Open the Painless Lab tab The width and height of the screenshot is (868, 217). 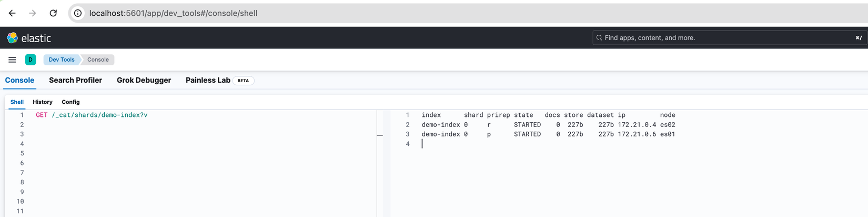tap(208, 81)
